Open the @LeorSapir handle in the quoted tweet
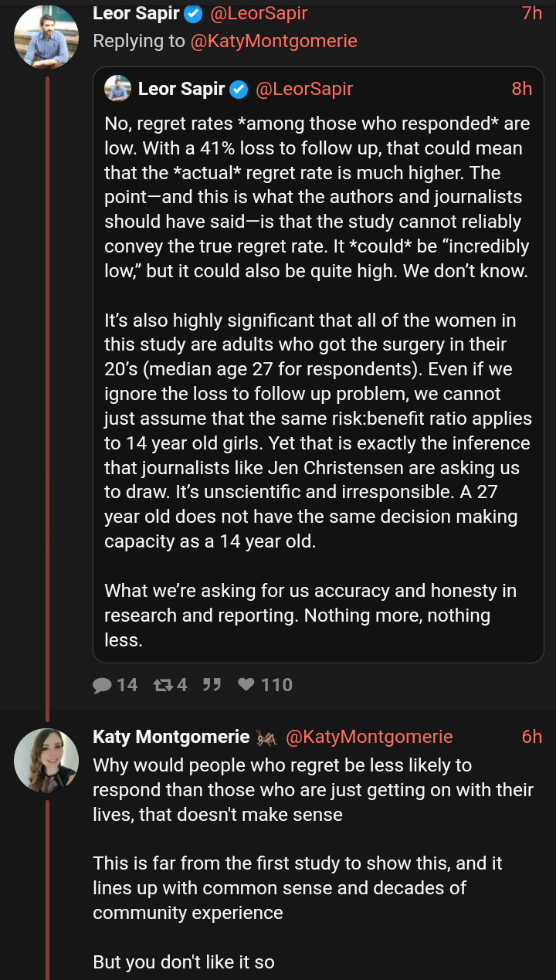 coord(303,89)
